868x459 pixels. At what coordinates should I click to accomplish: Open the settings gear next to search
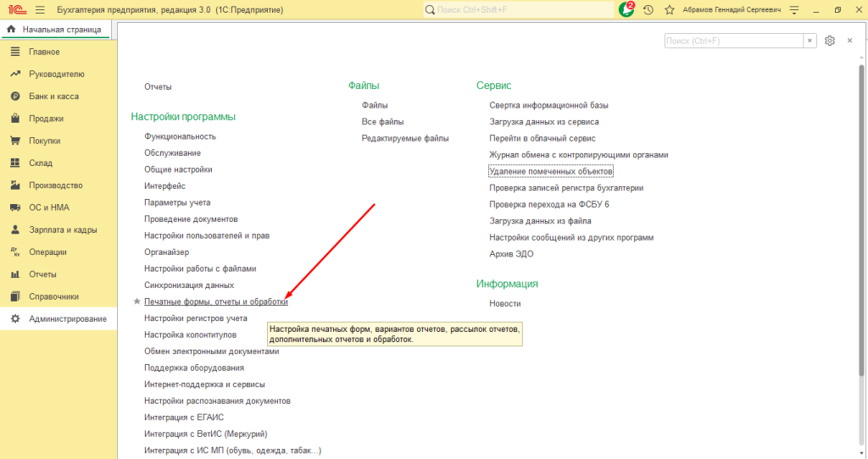830,41
